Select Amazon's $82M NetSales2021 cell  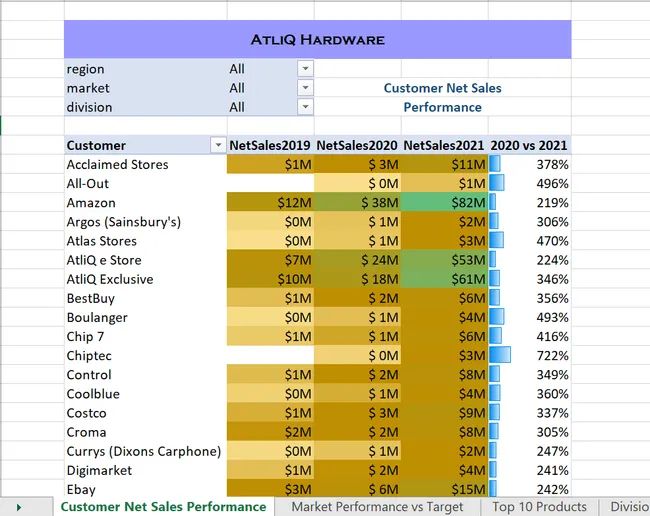444,202
